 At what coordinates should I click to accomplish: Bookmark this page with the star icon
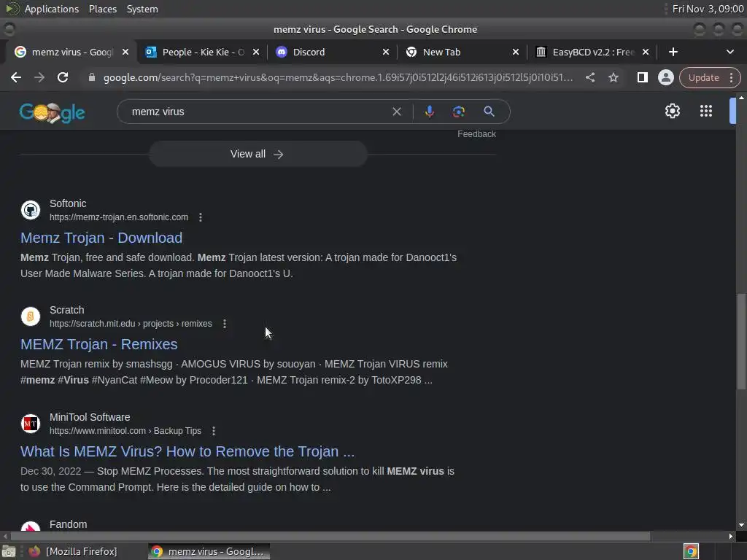[x=613, y=77]
